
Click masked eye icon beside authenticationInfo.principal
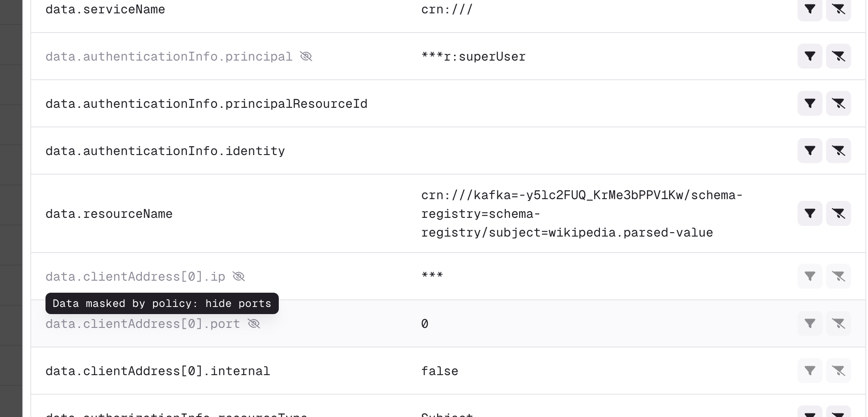click(x=306, y=56)
